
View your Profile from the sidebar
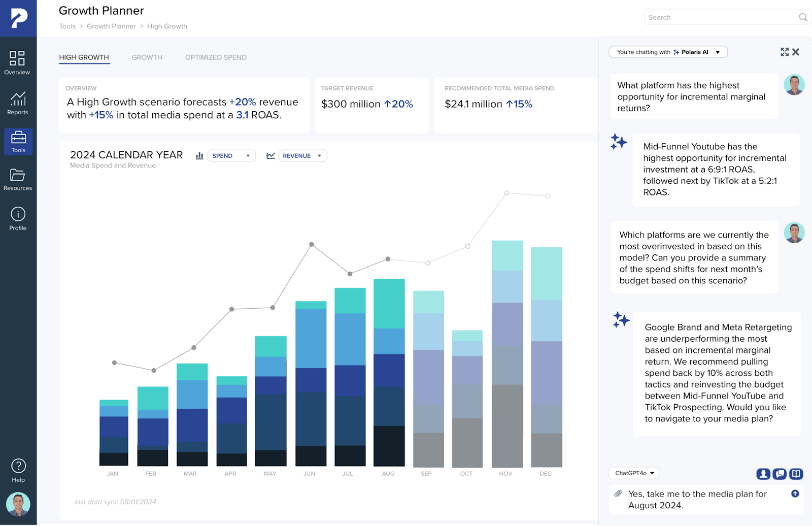tap(18, 217)
